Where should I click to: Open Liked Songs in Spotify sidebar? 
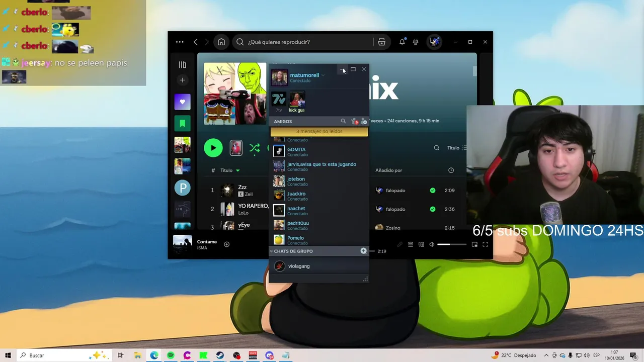tap(182, 102)
